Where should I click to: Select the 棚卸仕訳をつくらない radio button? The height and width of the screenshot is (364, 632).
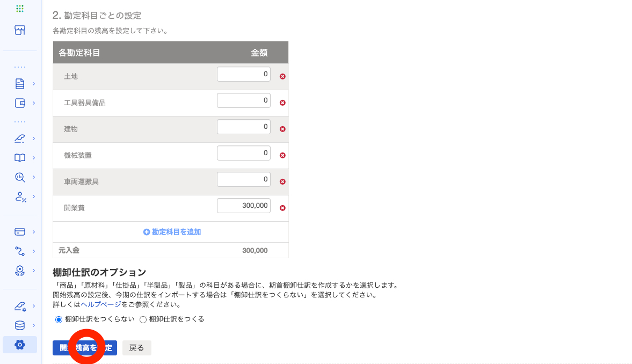point(58,319)
